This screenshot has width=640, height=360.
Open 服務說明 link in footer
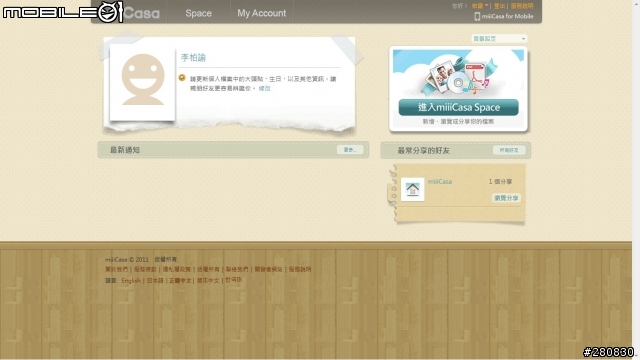tap(300, 269)
